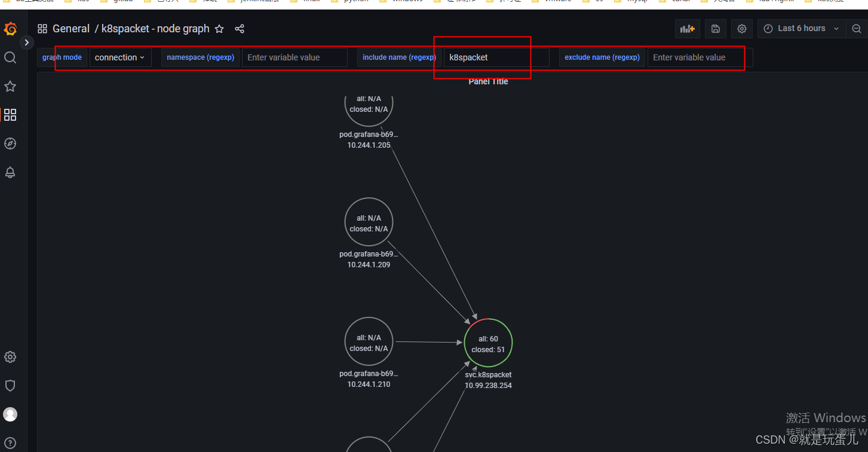
Task: Open the Last 6 hours time picker
Action: [802, 29]
